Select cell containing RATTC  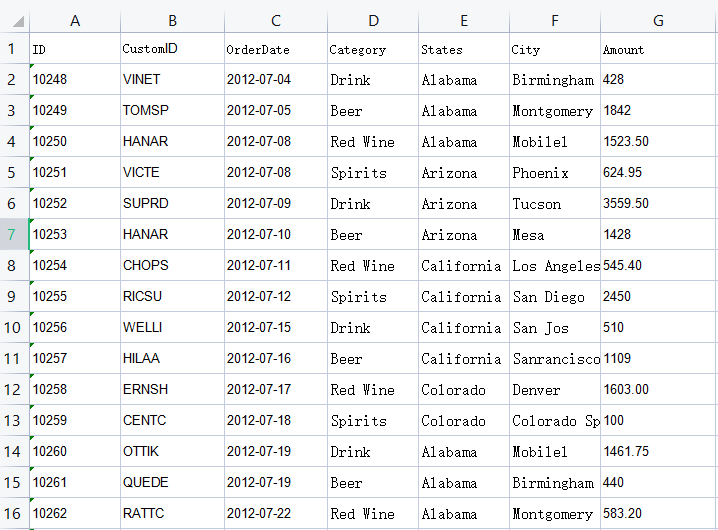[x=173, y=514]
